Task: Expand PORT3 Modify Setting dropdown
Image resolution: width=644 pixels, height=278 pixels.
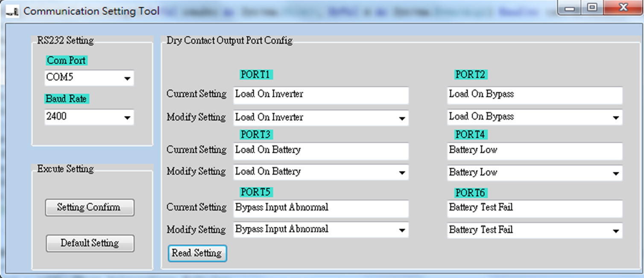Action: [401, 173]
